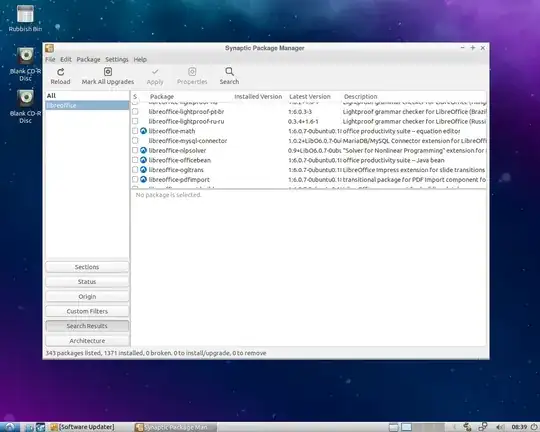Click the Origin filter button
540x432 pixels.
(87, 297)
